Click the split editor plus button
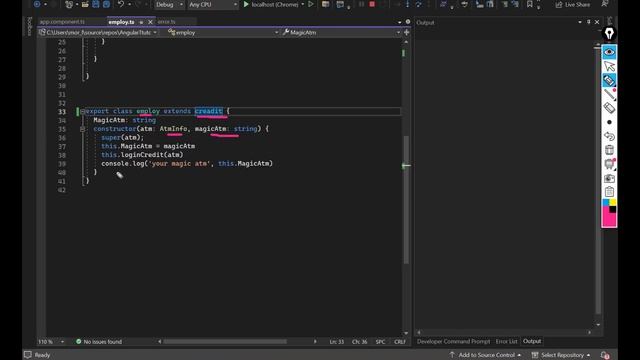The image size is (640, 360). pyautogui.click(x=407, y=32)
